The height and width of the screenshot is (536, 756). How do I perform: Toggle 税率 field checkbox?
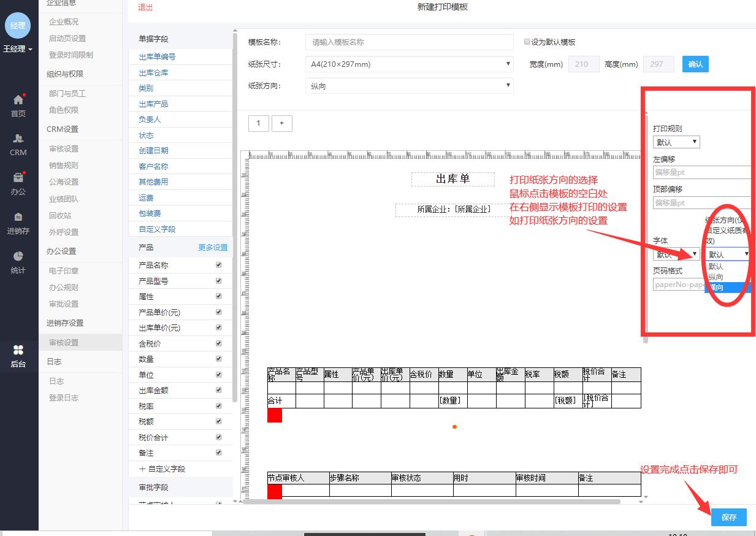(219, 406)
